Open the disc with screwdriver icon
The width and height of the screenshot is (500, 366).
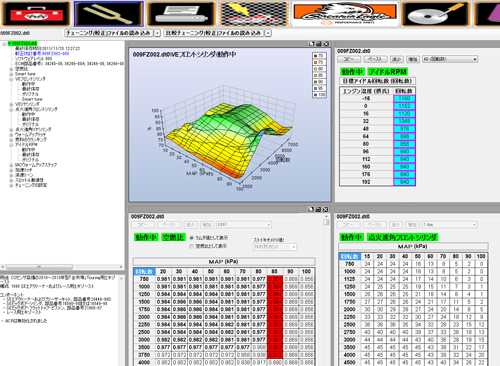[435, 14]
